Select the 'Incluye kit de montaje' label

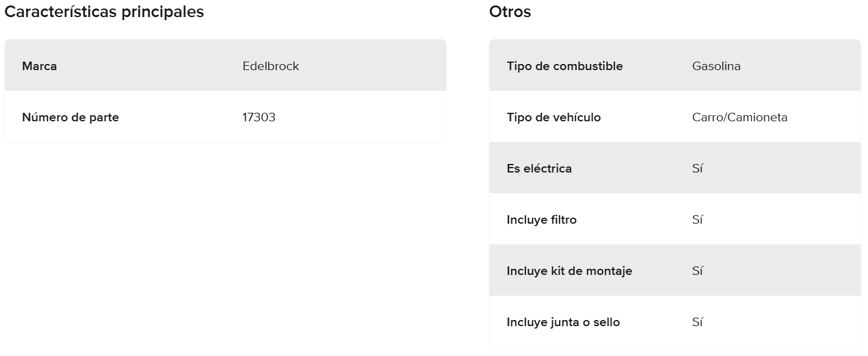click(x=569, y=271)
